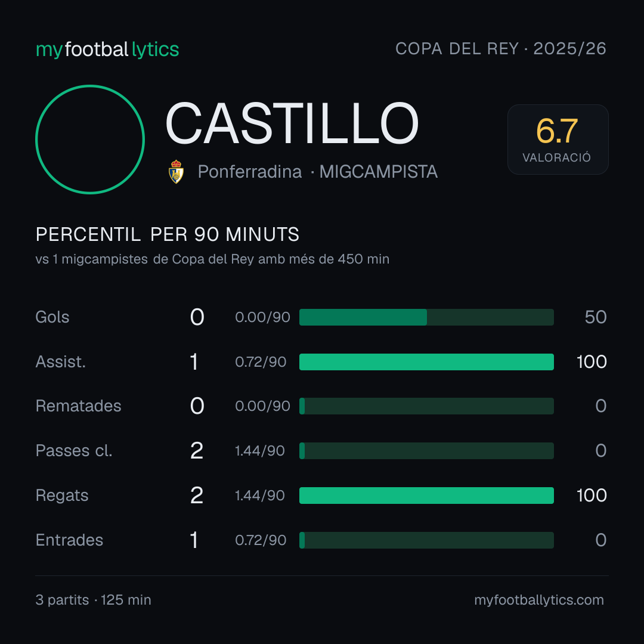
Task: Click the 3 partits 125 min footer text
Action: pos(93,600)
